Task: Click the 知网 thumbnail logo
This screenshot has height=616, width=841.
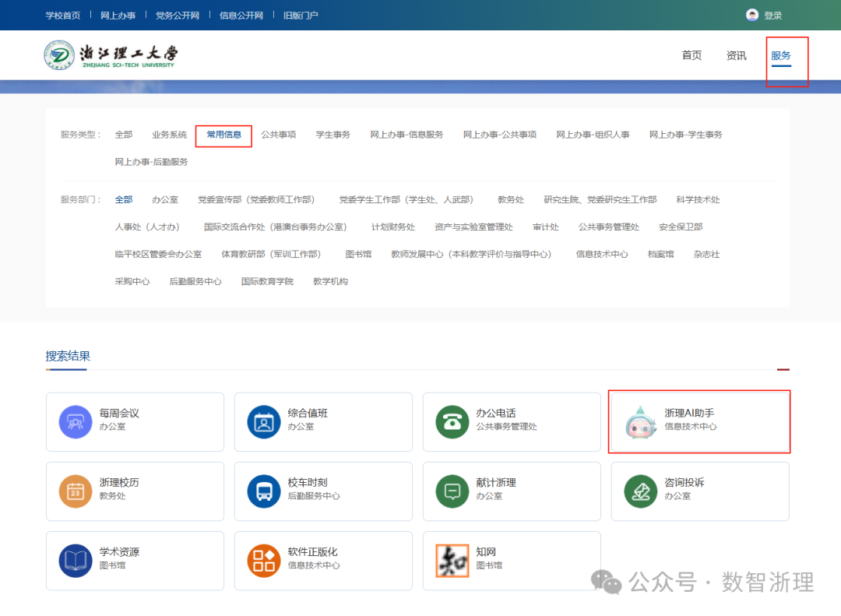Action: [452, 561]
